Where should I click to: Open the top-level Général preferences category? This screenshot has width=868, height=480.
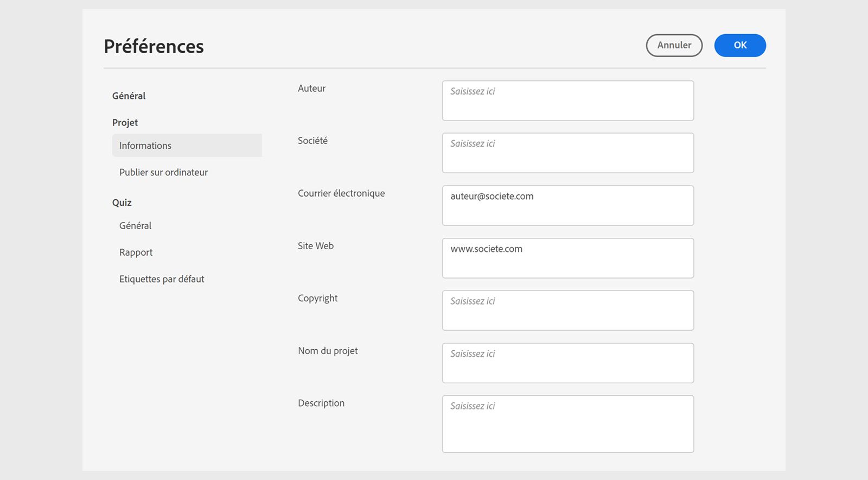pos(129,96)
